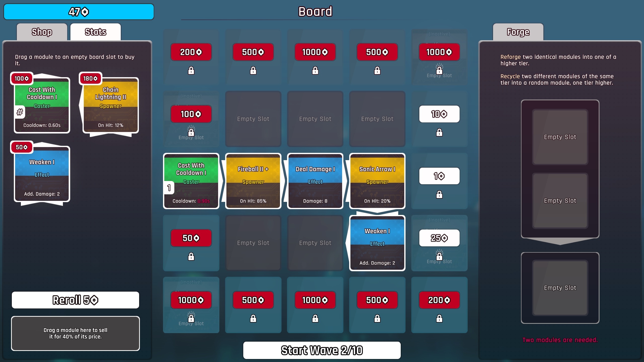Drag module to sell area at 40% price
Viewport: 644px width, 362px height.
click(75, 333)
